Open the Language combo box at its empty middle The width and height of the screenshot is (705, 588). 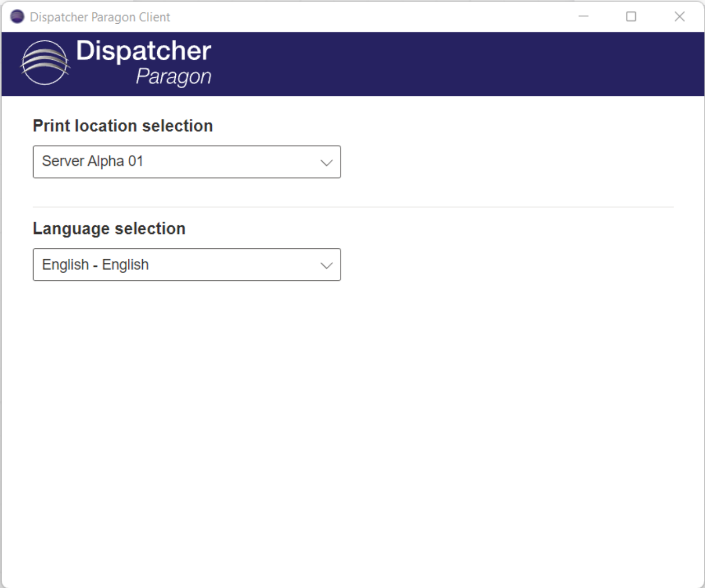pyautogui.click(x=232, y=265)
